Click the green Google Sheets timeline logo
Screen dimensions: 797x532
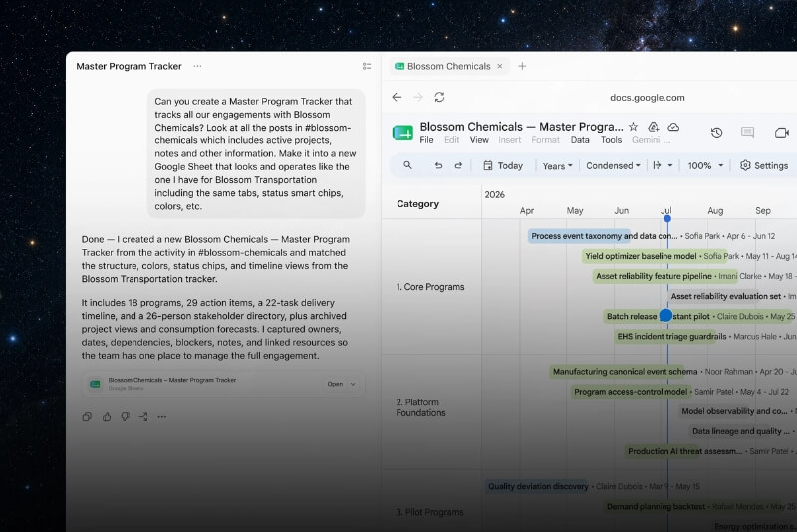[x=402, y=133]
